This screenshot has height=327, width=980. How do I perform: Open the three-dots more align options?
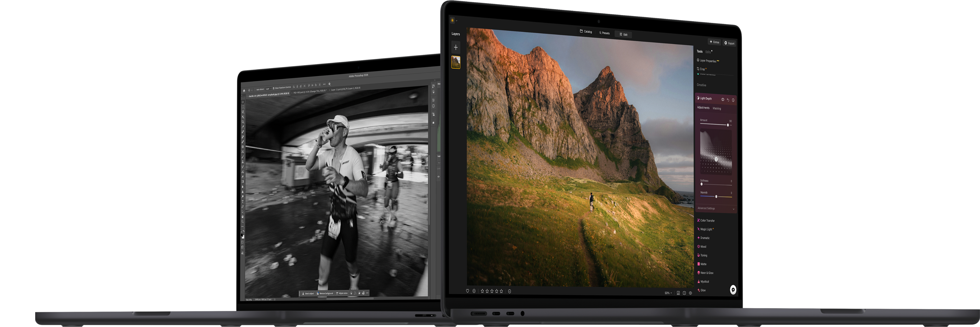tap(324, 85)
